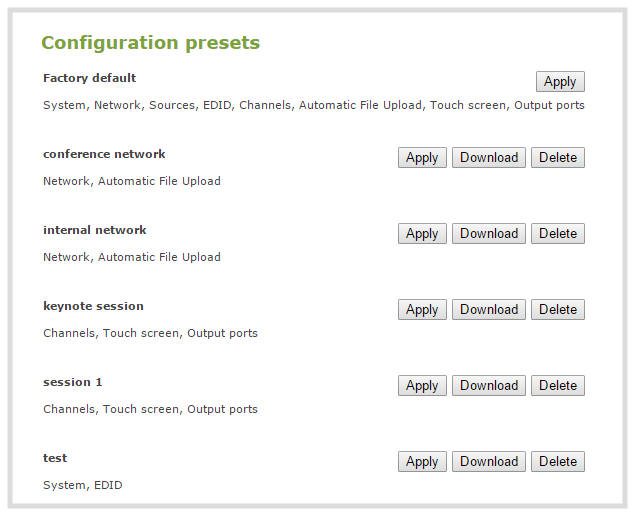The height and width of the screenshot is (526, 638).
Task: Delete the internal network preset
Action: tap(558, 234)
